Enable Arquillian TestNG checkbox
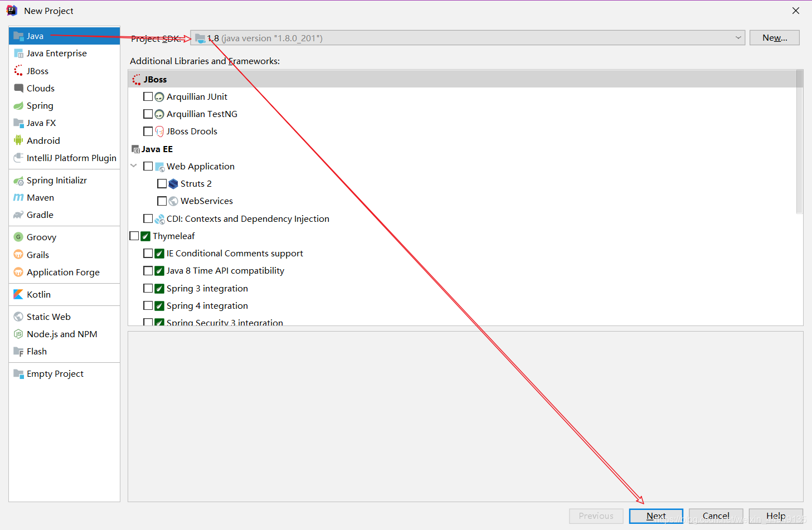Viewport: 812px width, 530px height. pyautogui.click(x=148, y=114)
